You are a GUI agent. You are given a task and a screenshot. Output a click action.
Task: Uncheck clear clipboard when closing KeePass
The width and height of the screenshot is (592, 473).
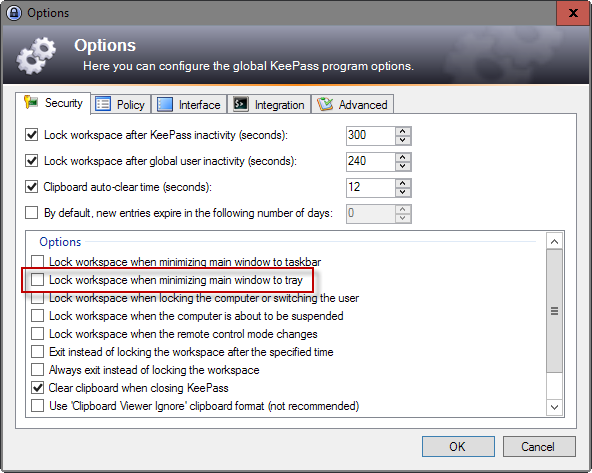pyautogui.click(x=37, y=388)
